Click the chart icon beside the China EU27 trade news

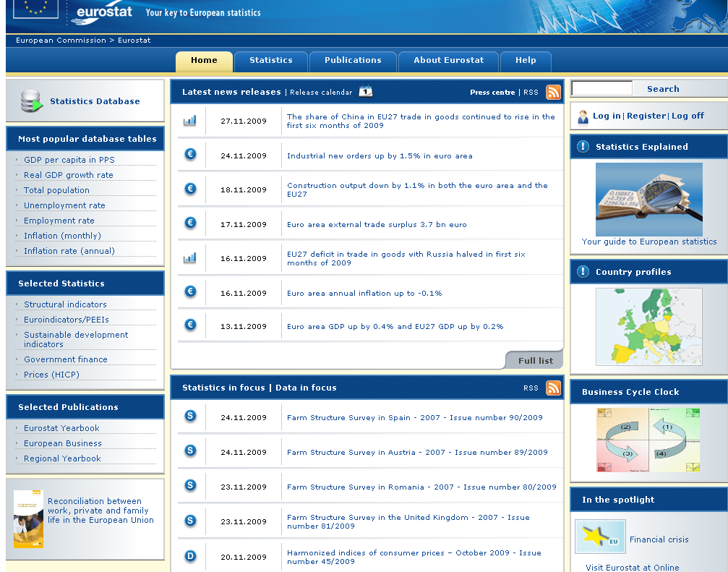pos(190,121)
